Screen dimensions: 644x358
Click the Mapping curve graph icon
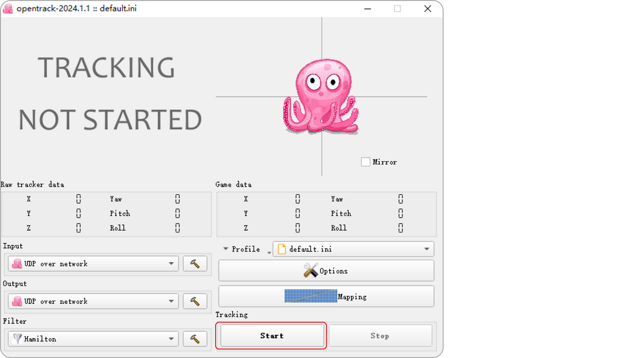(310, 296)
